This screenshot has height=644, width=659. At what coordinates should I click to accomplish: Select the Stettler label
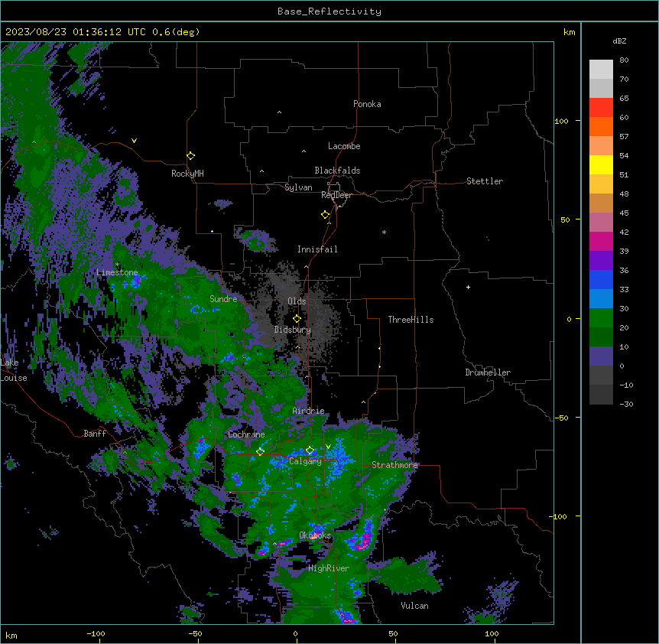[485, 181]
